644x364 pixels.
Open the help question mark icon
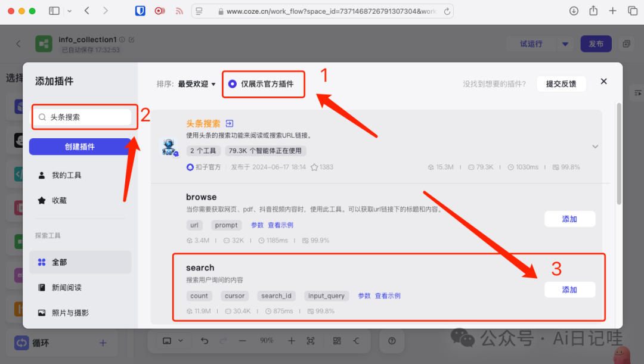coord(392,341)
